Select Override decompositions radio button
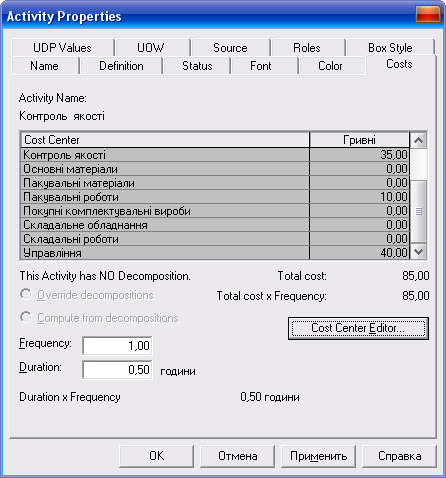Viewport: 446px width, 478px height. click(x=26, y=294)
